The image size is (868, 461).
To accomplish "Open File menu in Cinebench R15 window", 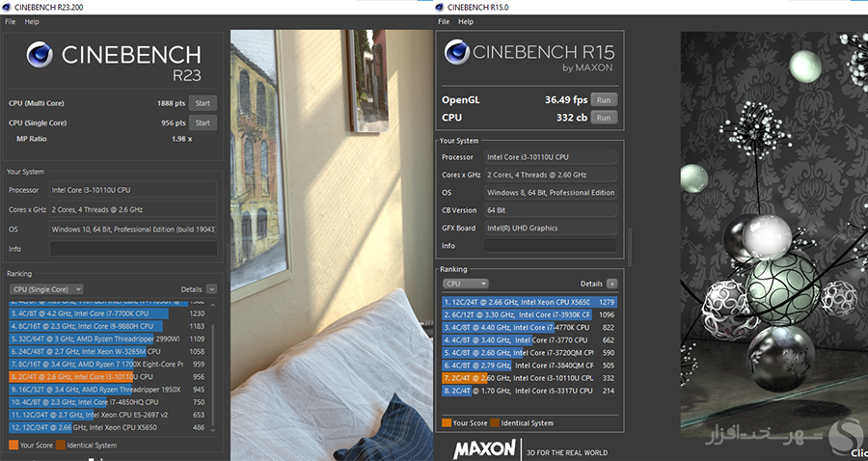I will pos(444,21).
